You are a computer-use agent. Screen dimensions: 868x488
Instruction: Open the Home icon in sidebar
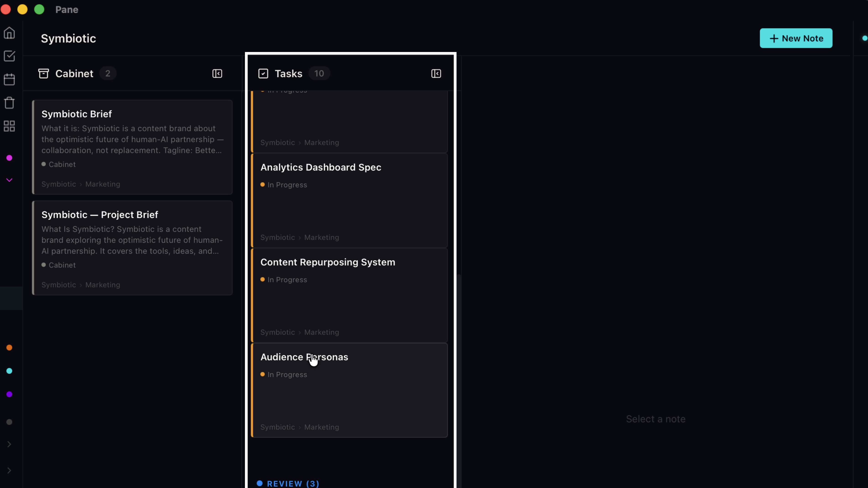(x=9, y=33)
